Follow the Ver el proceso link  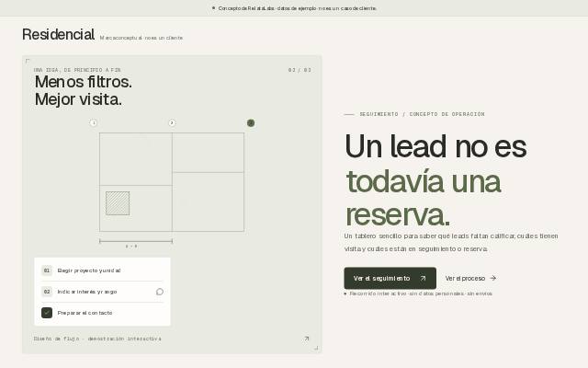click(x=470, y=278)
